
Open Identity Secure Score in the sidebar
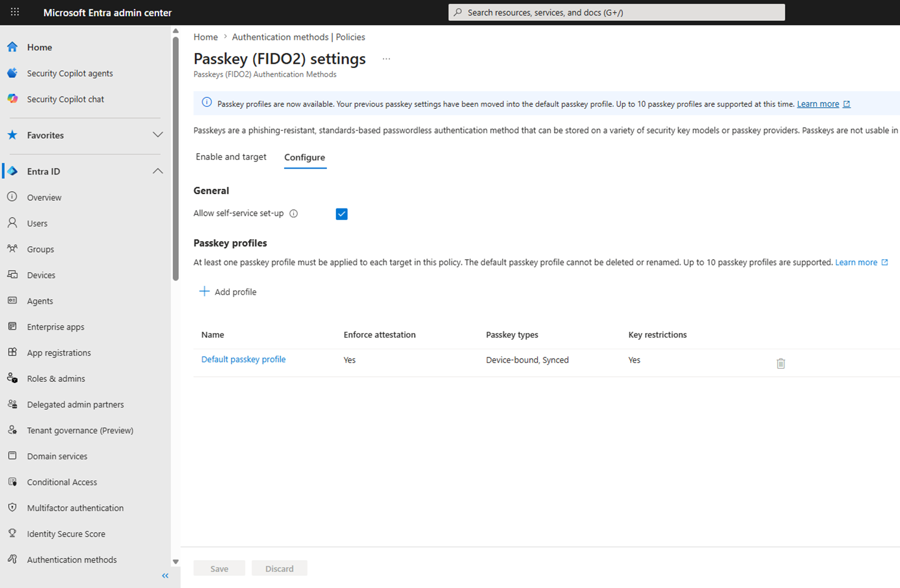(66, 534)
